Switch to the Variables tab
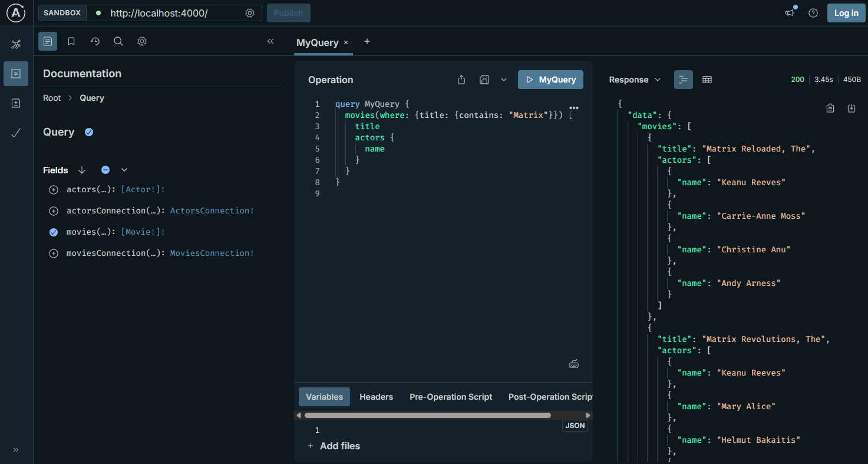 pos(324,397)
